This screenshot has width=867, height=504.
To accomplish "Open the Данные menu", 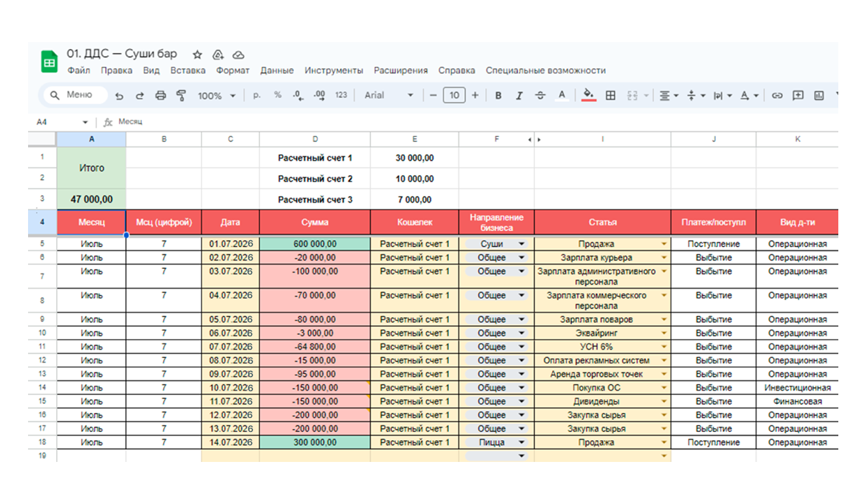I will coord(277,71).
